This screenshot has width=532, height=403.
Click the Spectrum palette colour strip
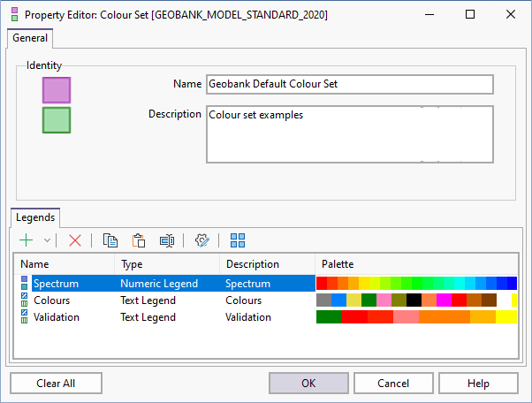pyautogui.click(x=416, y=284)
